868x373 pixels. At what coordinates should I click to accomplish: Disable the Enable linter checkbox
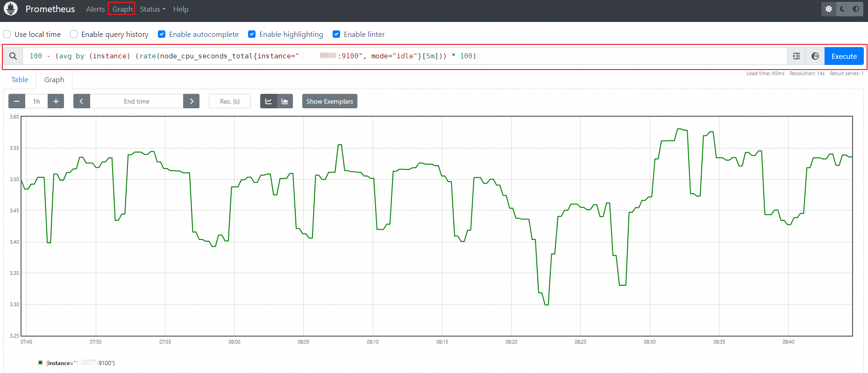pos(336,34)
